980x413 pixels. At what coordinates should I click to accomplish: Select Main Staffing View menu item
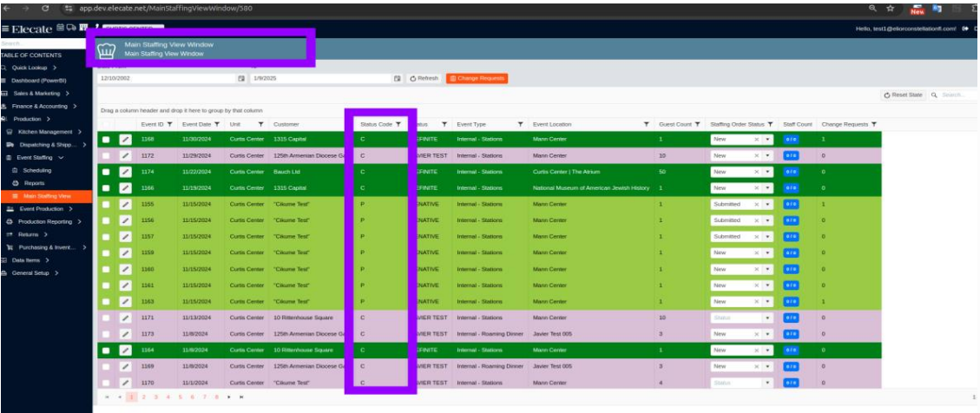(x=46, y=196)
